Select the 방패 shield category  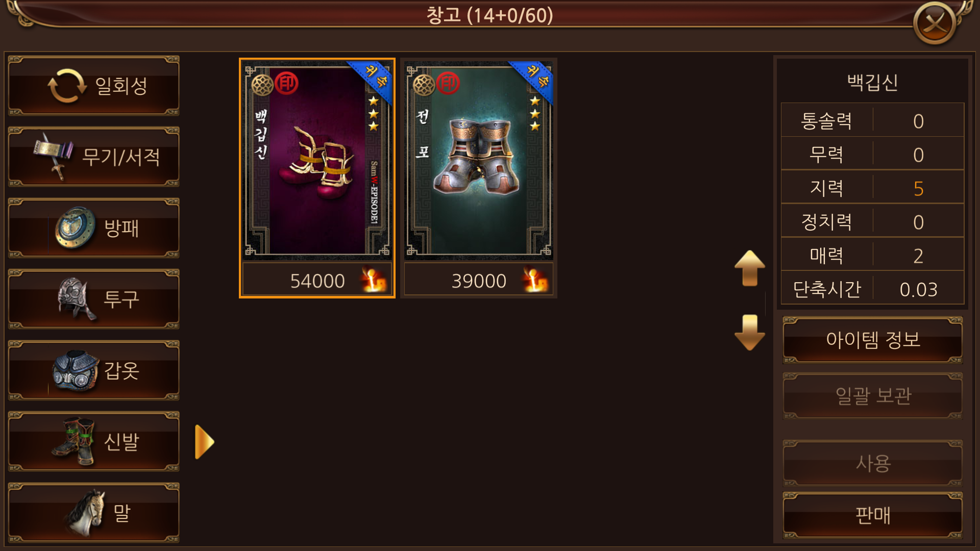(94, 228)
